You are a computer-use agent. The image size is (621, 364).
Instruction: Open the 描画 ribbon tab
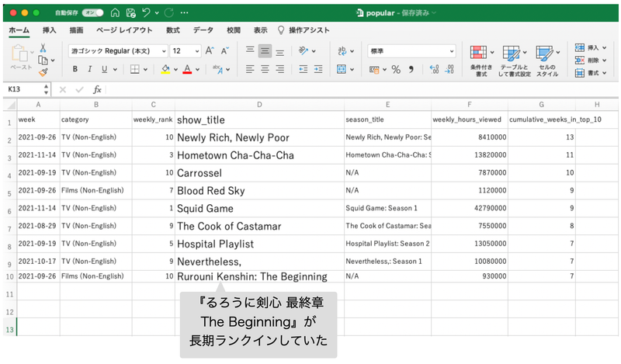tap(76, 30)
